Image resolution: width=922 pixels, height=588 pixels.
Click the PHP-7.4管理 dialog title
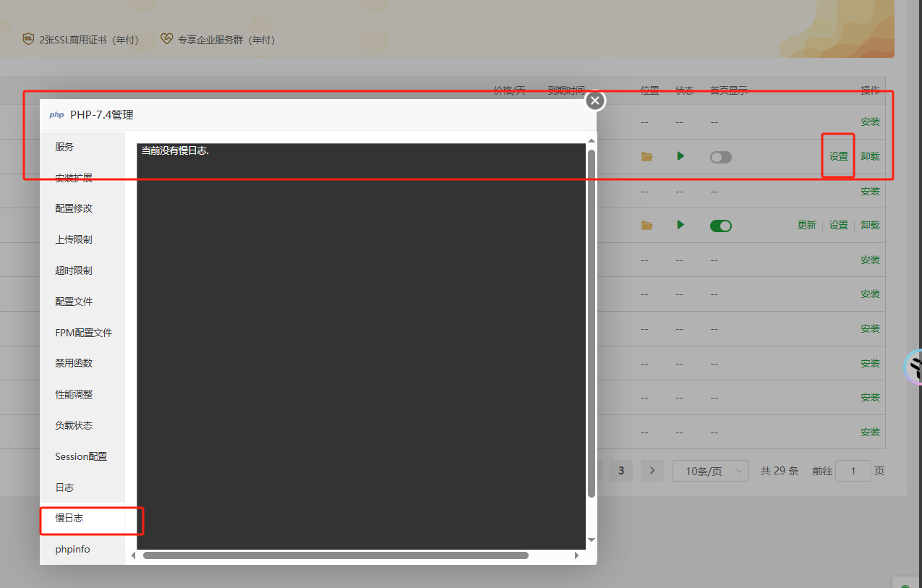pos(102,115)
